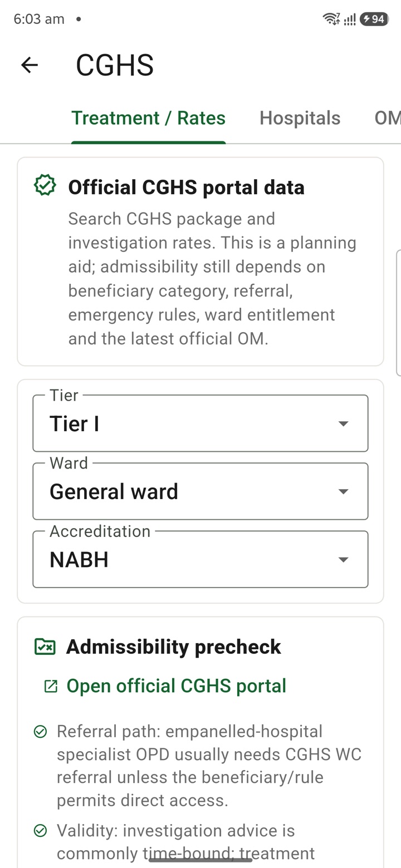Click the check circle icon beside Referral path
The image size is (401, 868).
[40, 732]
